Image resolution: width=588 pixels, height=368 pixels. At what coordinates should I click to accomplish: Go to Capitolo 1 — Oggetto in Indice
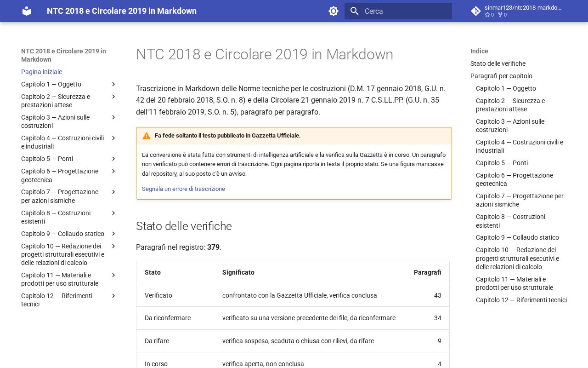pos(506,88)
